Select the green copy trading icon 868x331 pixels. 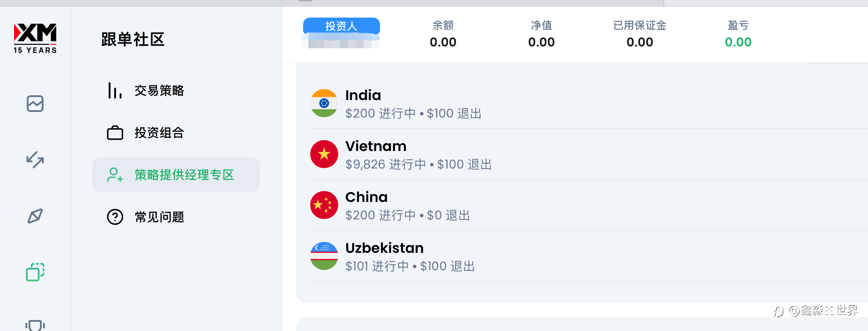35,272
